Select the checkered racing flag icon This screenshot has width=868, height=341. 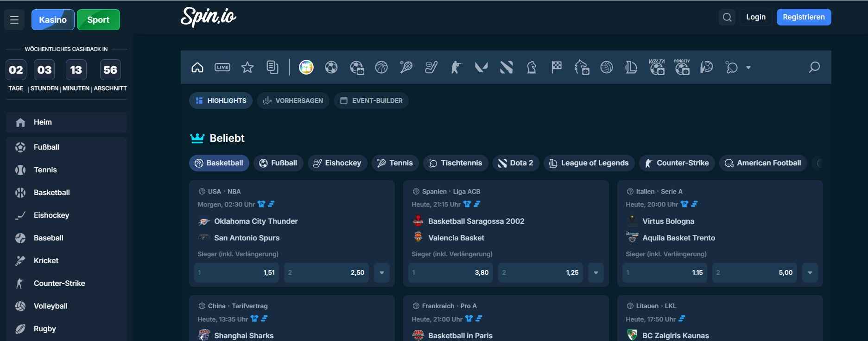[557, 68]
